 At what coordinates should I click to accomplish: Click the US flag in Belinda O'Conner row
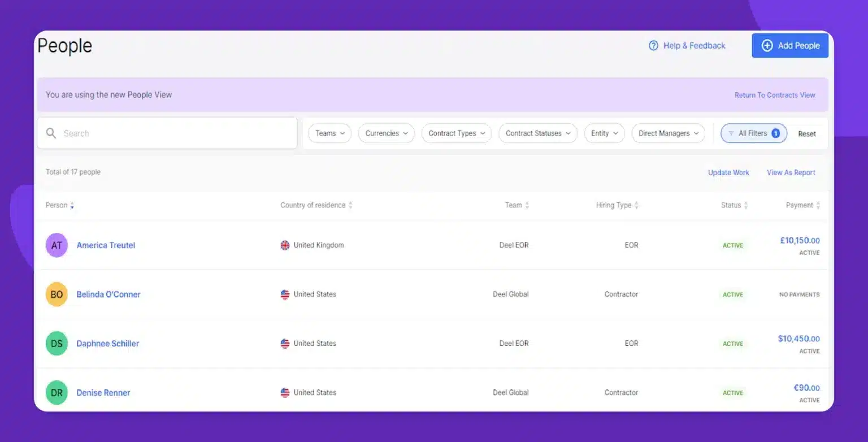285,294
